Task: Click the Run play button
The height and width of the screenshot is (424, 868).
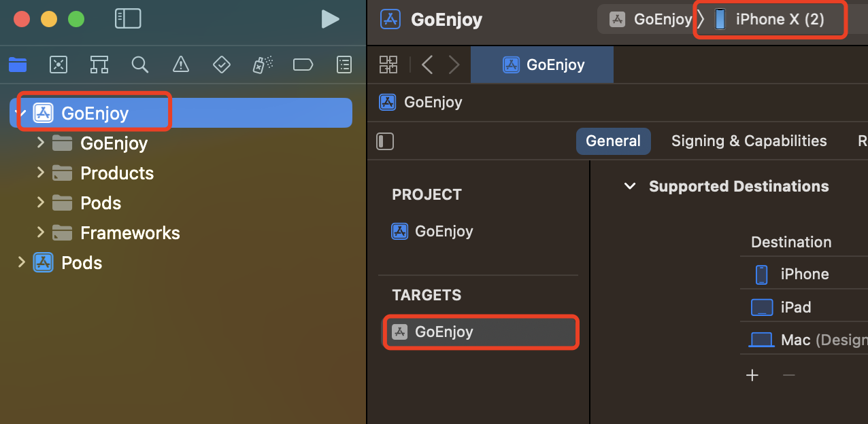Action: tap(330, 19)
